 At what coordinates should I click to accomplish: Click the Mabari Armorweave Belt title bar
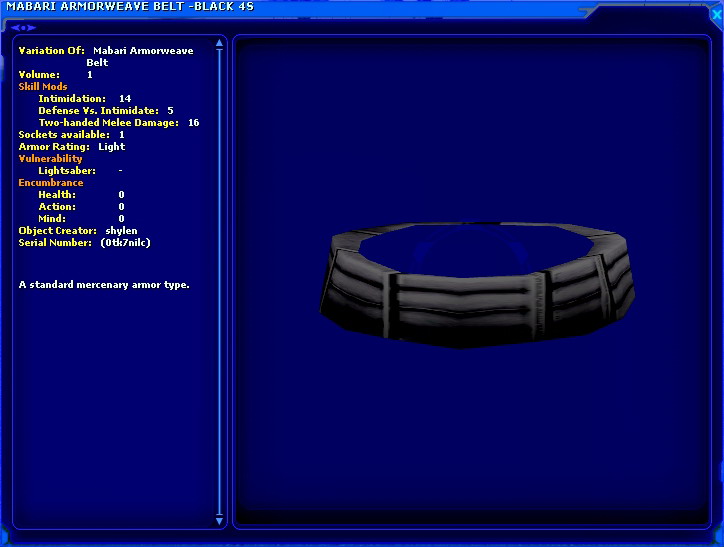click(130, 7)
